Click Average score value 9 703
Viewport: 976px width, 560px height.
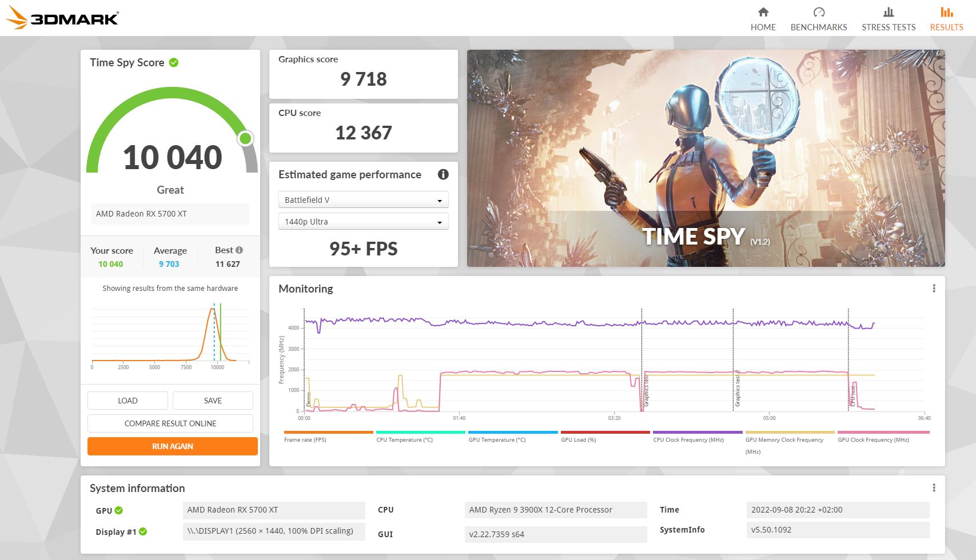click(169, 264)
